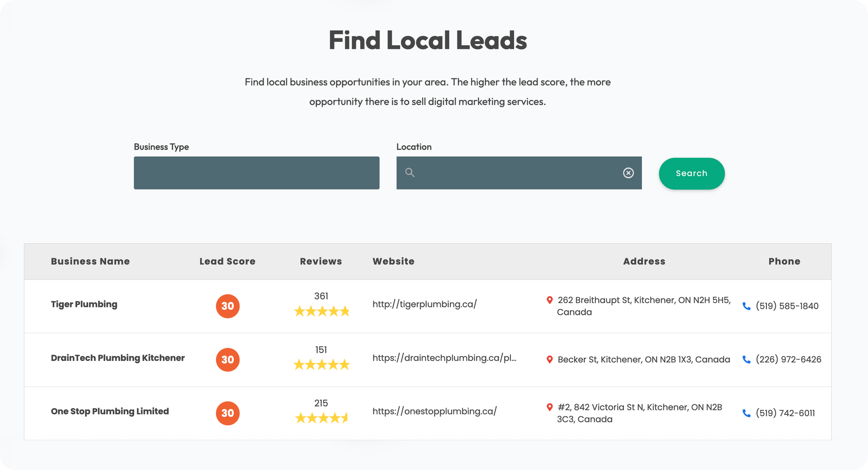868x470 pixels.
Task: Select the DrainTech Plumbing Kitchener business name
Action: click(x=118, y=358)
